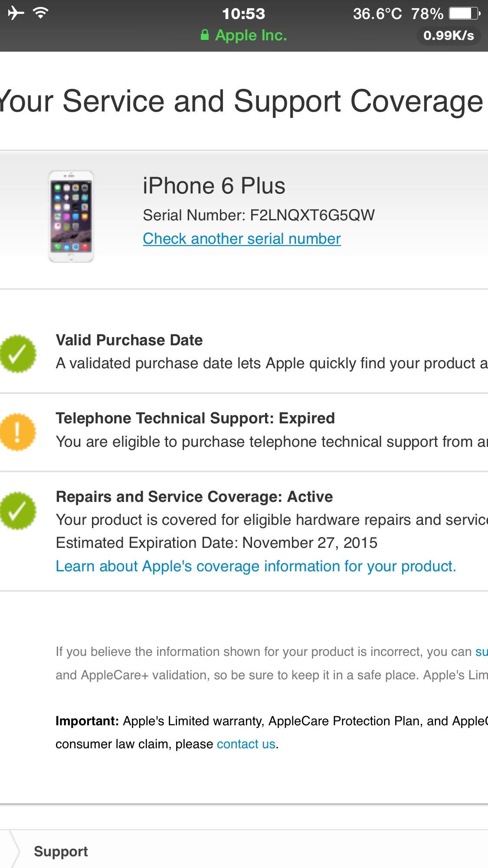The height and width of the screenshot is (868, 488).
Task: Tap the 0.99K/s network speed indicator
Action: (449, 35)
